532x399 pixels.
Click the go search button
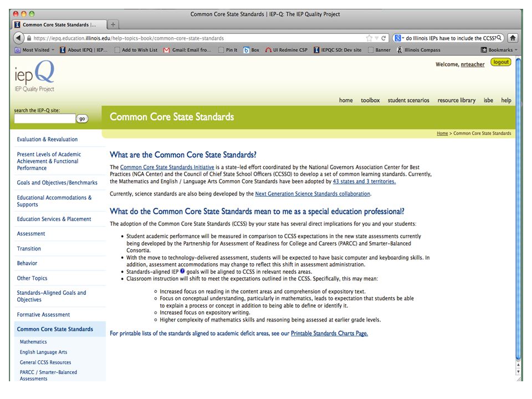82,119
